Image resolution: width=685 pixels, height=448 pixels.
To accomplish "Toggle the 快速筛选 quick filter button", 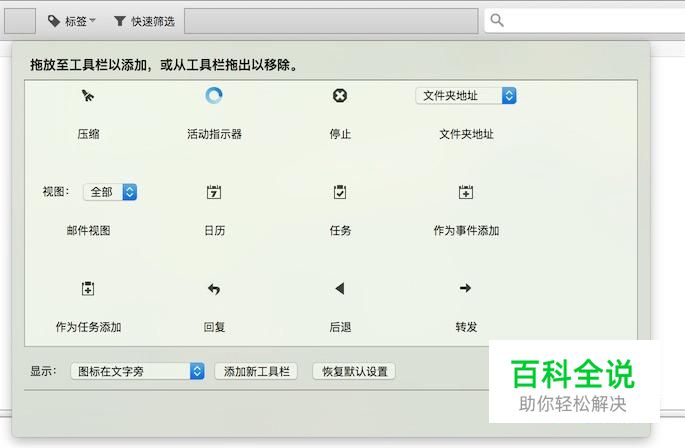I will [144, 21].
